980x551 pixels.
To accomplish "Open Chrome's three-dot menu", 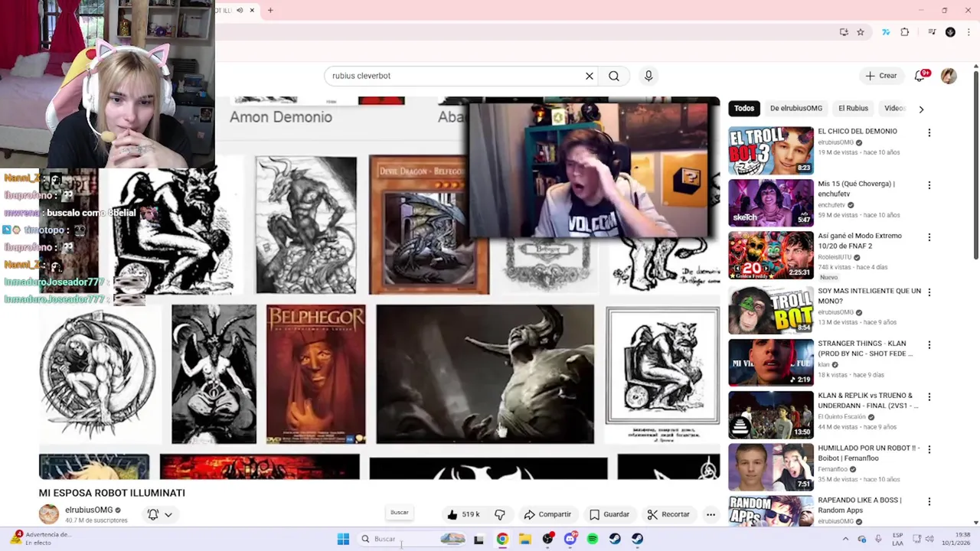I will click(x=969, y=32).
